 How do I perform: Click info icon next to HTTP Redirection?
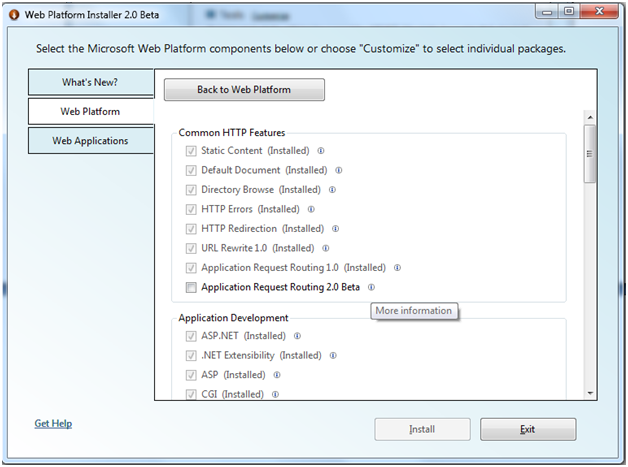(x=335, y=229)
